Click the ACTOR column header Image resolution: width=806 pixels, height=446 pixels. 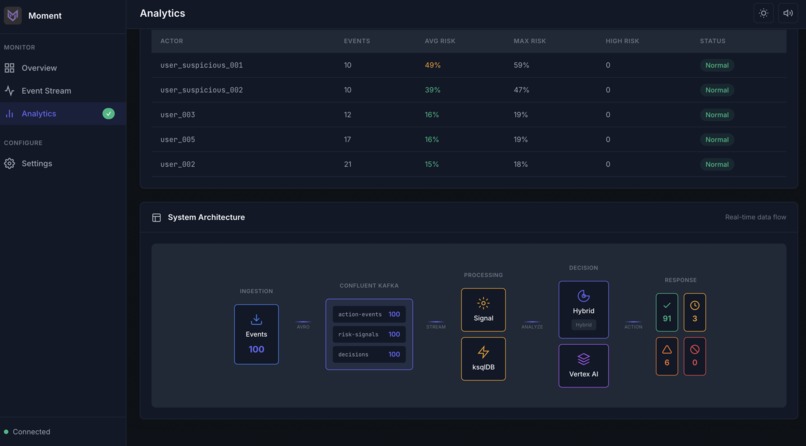pos(171,41)
